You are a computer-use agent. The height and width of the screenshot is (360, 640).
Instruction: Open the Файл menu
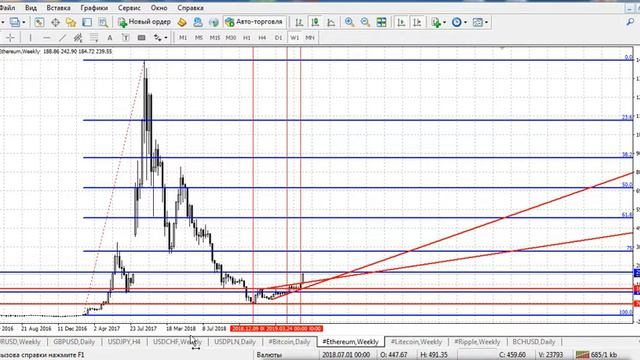(x=7, y=8)
